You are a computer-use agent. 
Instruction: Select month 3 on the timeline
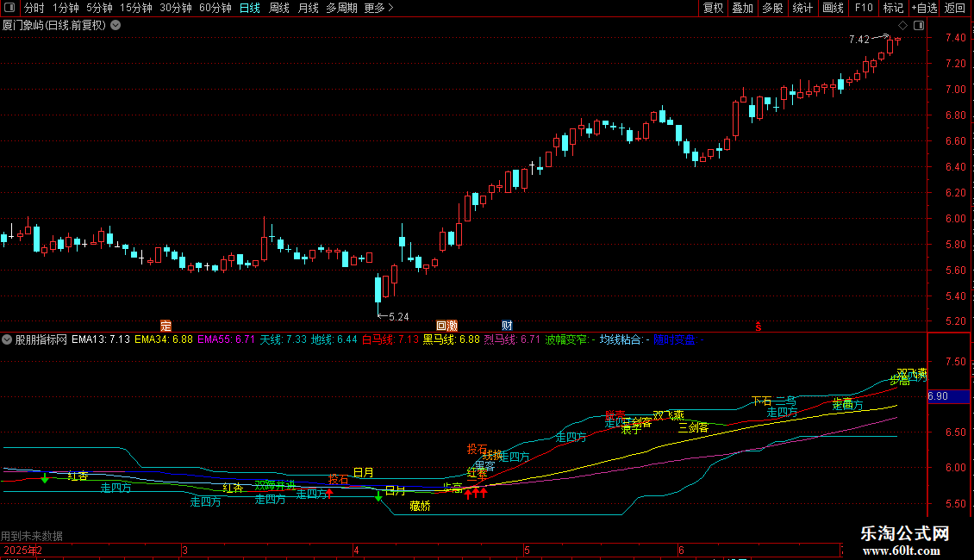point(184,550)
